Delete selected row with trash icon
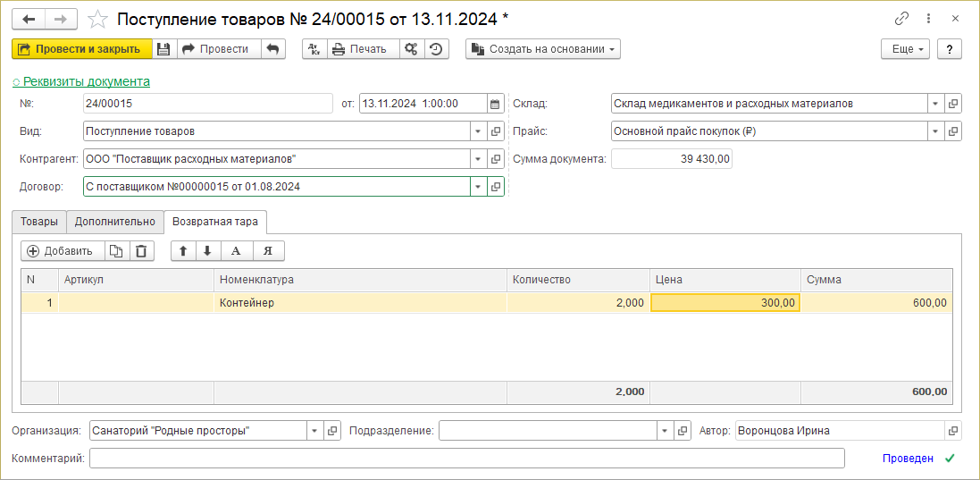Viewport: 980px width, 480px height. tap(142, 251)
